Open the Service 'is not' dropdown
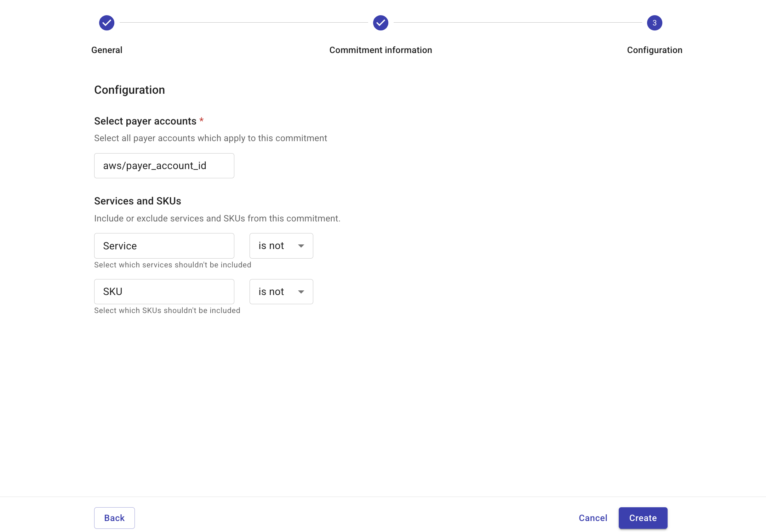The height and width of the screenshot is (532, 766). (281, 246)
